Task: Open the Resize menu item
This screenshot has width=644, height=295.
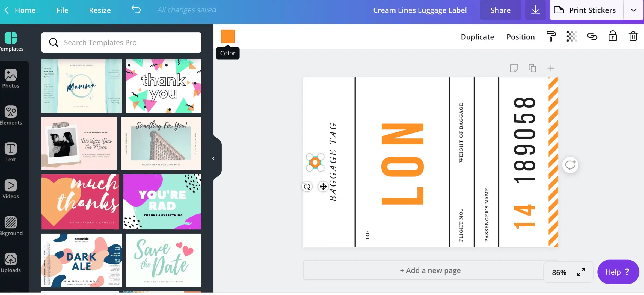Action: tap(100, 10)
